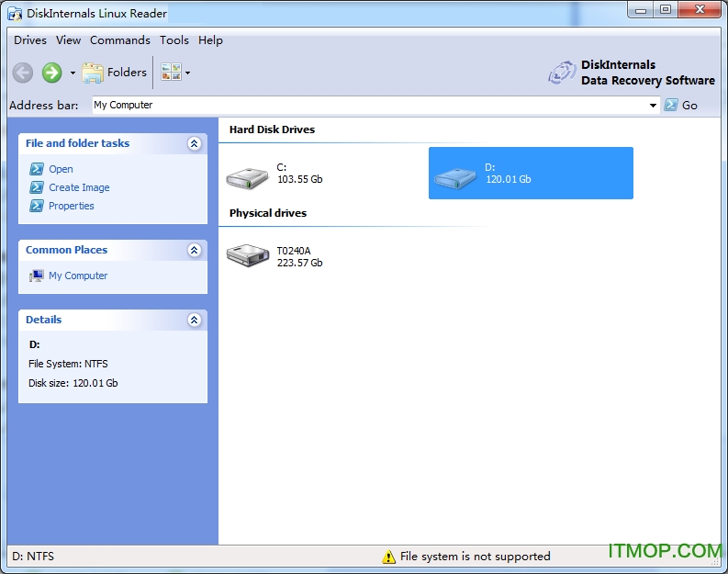The height and width of the screenshot is (574, 728).
Task: Click the Views thumbnail icon
Action: click(171, 72)
